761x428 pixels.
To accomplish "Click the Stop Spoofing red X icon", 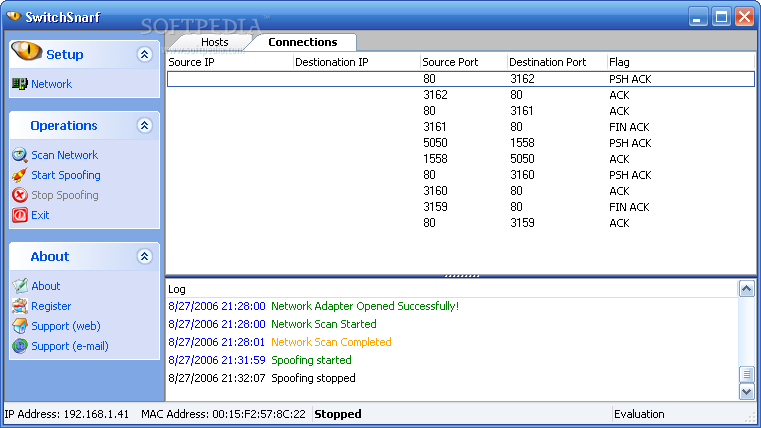I will click(x=19, y=195).
